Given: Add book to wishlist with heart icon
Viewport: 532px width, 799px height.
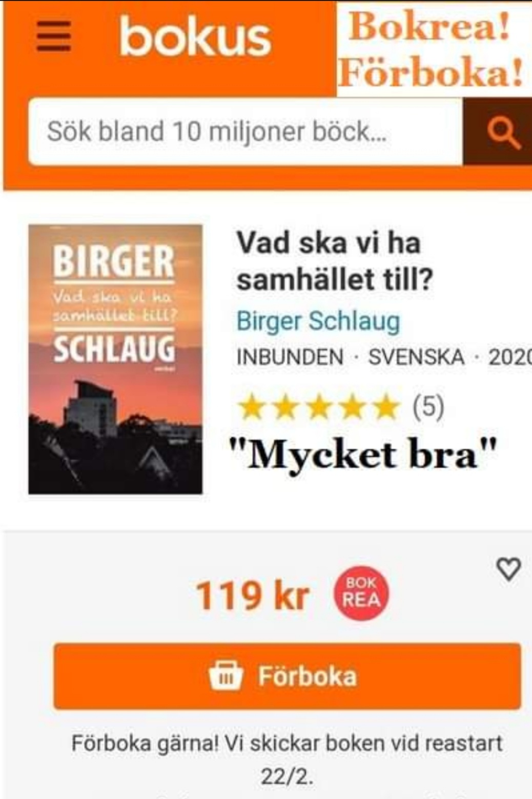Looking at the screenshot, I should click(x=508, y=569).
